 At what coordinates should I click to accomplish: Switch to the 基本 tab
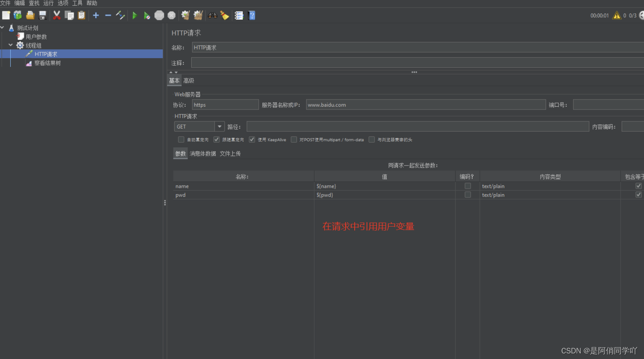(x=174, y=80)
